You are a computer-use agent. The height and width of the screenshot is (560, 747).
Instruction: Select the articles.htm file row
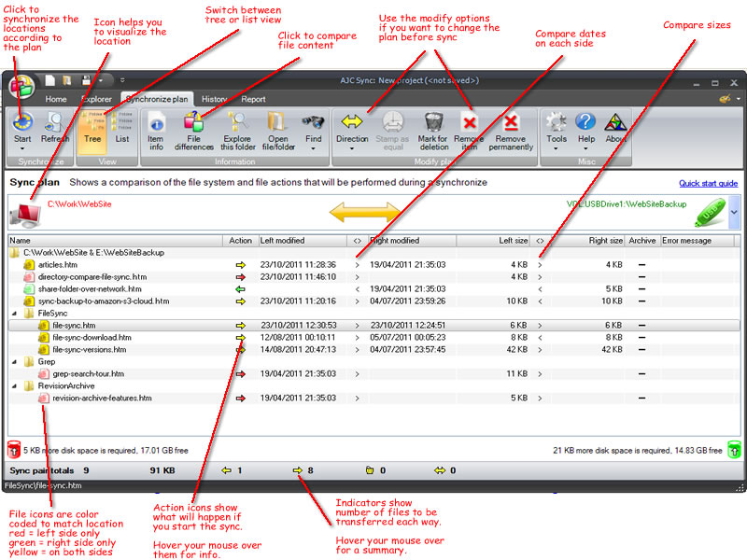coord(374,265)
